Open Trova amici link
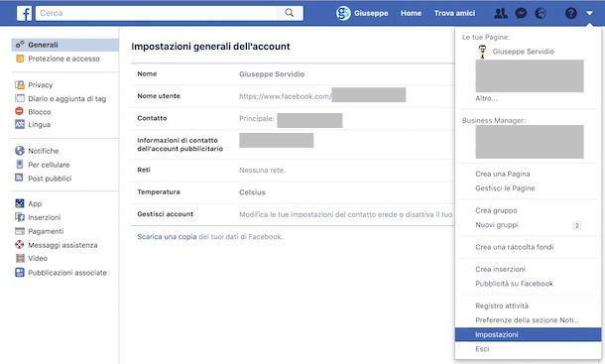 coord(454,13)
